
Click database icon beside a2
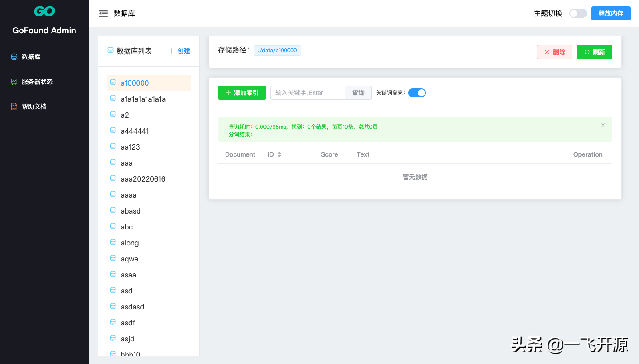tap(113, 115)
